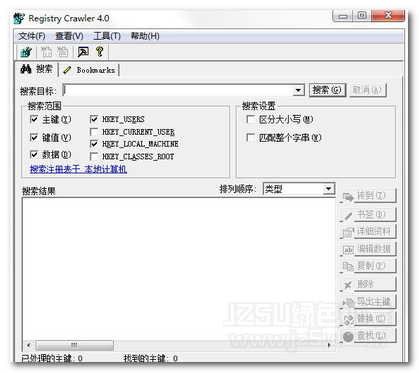
Task: Click the yellow question mark help icon
Action: click(99, 52)
